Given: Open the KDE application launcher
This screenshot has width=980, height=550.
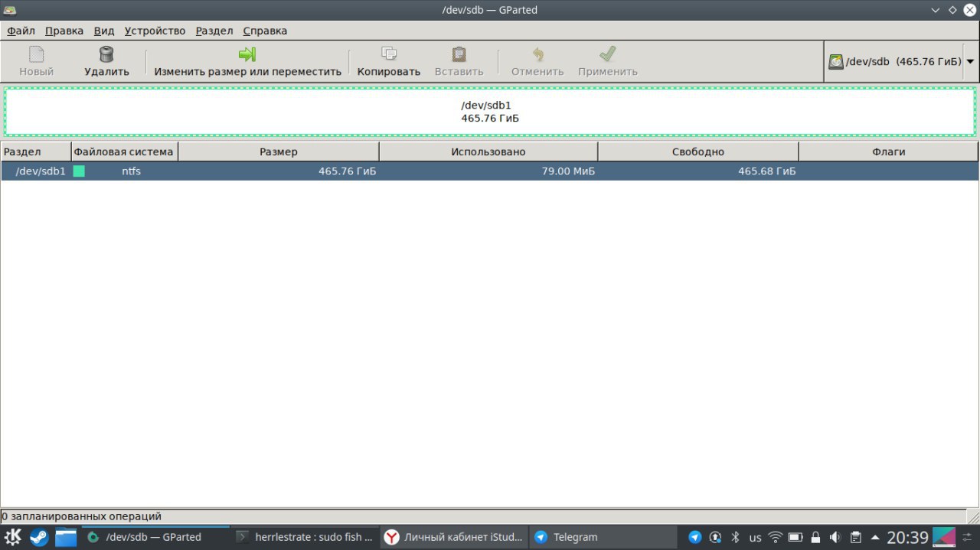Looking at the screenshot, I should pos(13,537).
